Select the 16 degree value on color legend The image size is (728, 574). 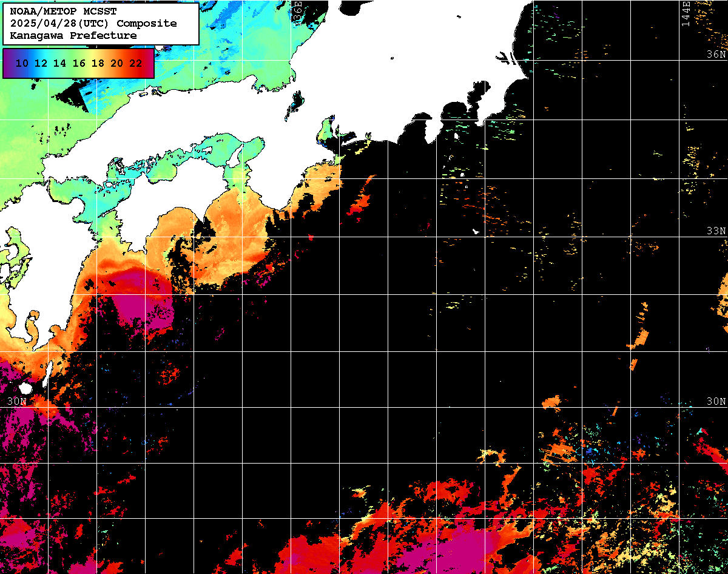79,63
